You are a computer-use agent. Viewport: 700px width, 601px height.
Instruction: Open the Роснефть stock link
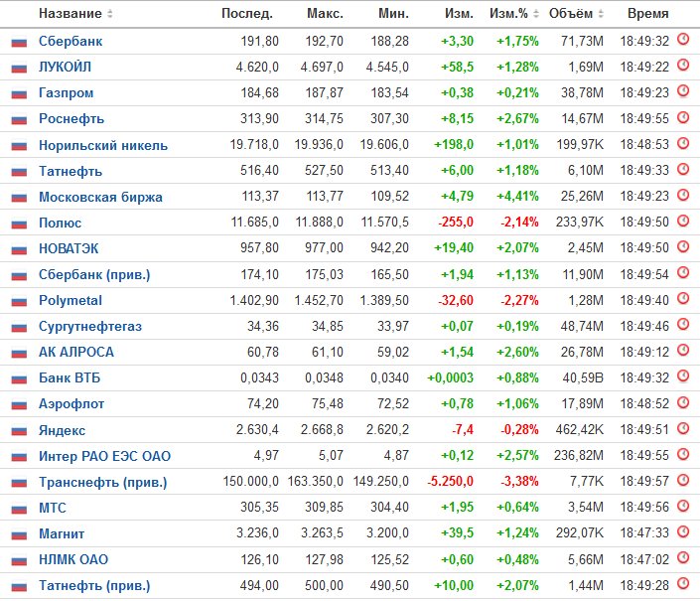point(71,119)
